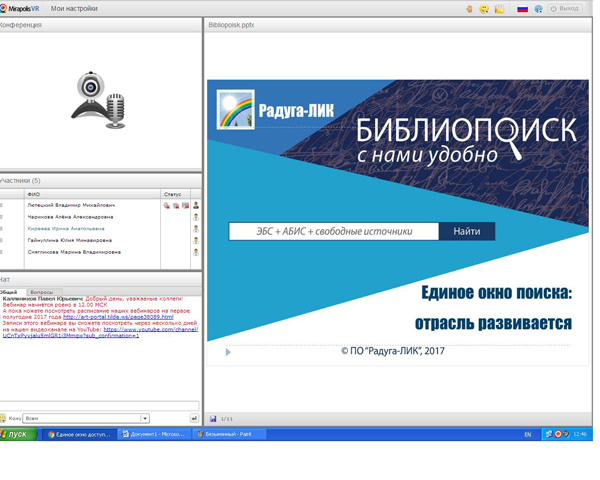Click the Всем recipient combo box
The image size is (600, 480).
tap(86, 418)
